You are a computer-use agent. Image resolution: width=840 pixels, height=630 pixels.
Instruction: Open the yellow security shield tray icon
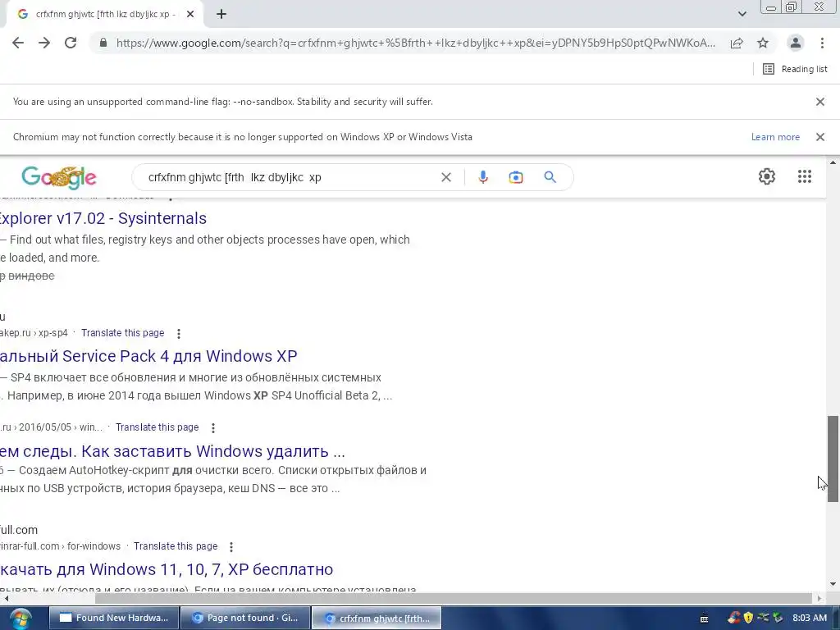pyautogui.click(x=748, y=618)
